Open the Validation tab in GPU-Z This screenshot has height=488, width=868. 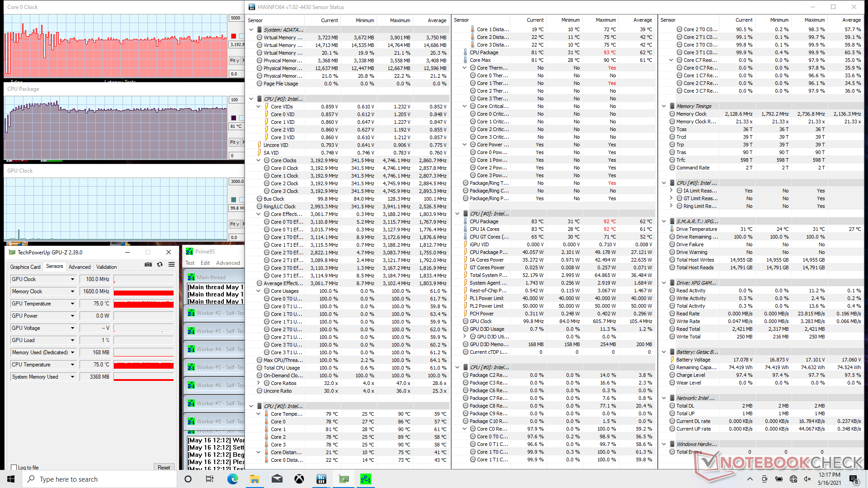pyautogui.click(x=106, y=267)
